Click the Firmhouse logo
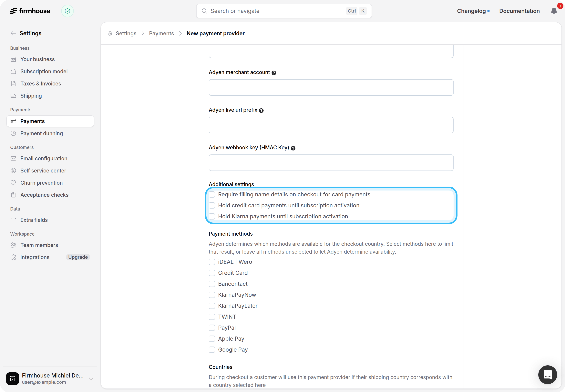565x392 pixels. [30, 11]
